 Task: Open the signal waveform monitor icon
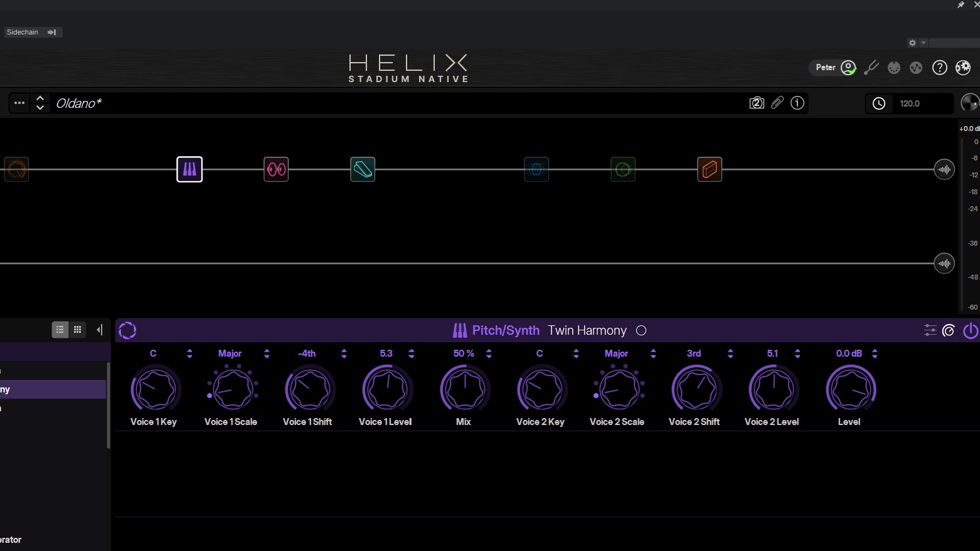(x=916, y=68)
